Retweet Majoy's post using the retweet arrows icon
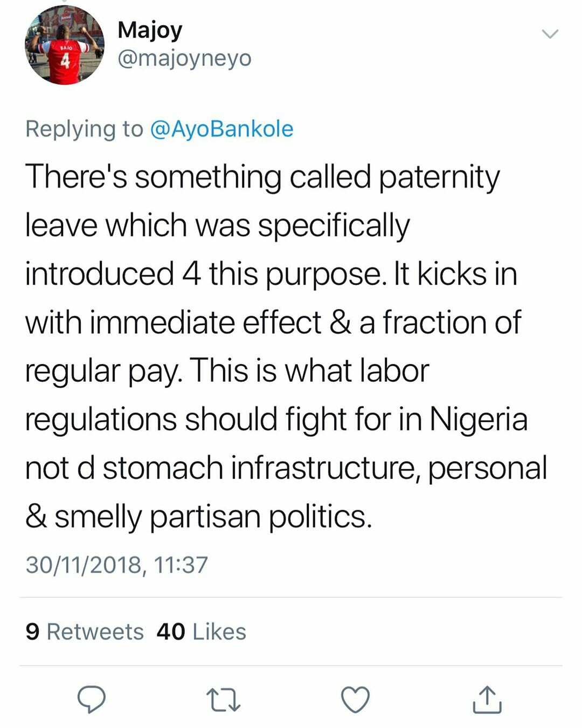Screen dimensions: 582x728 (x=223, y=700)
